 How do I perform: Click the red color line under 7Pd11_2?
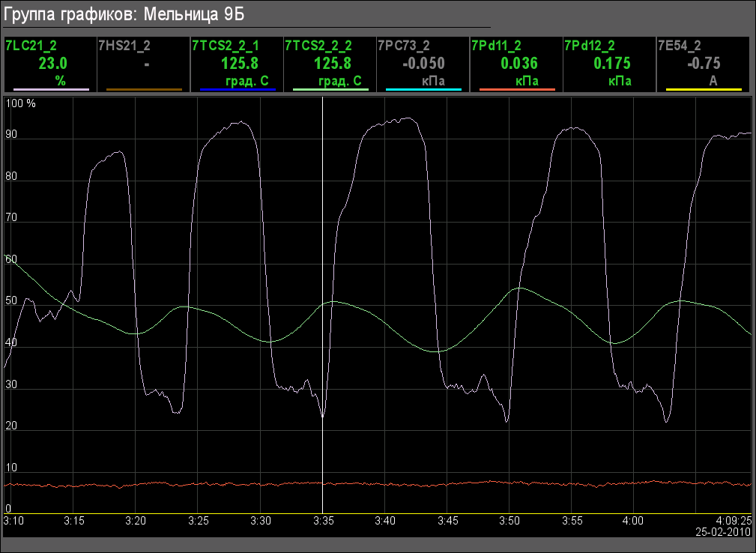coord(517,89)
